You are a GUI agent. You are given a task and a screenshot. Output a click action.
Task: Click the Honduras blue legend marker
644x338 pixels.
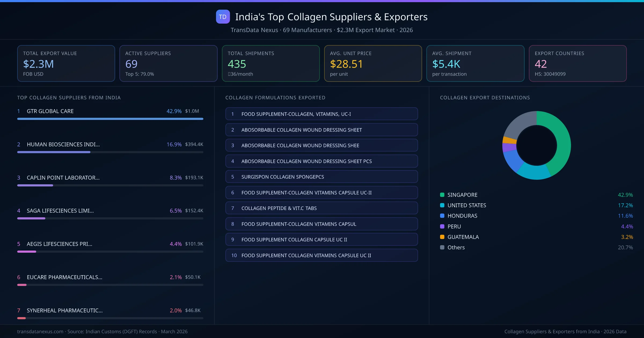pos(442,216)
